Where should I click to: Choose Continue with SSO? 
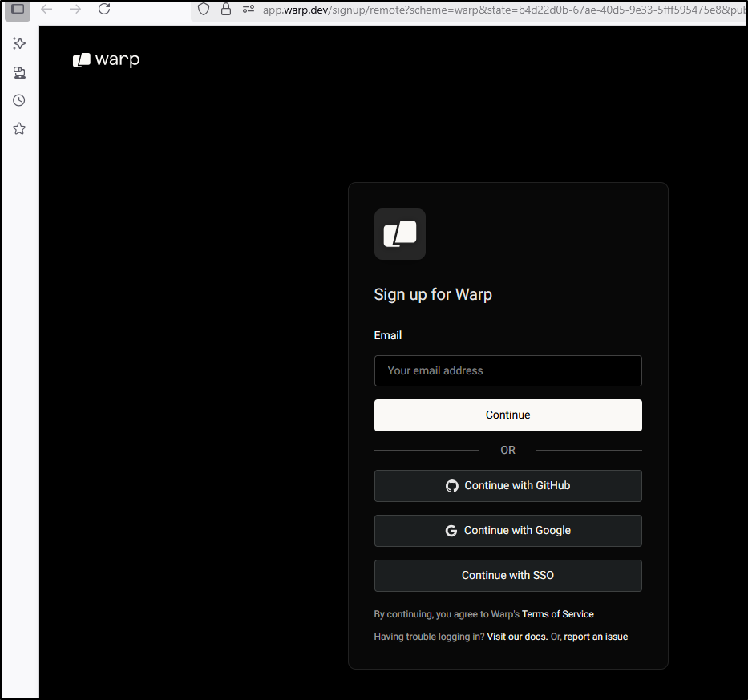(x=507, y=575)
